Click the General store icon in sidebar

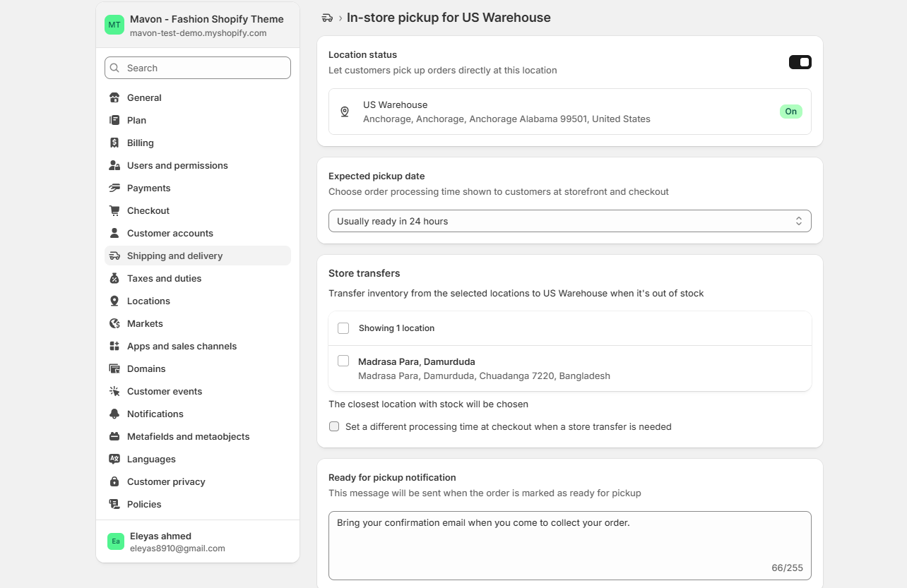tap(114, 97)
